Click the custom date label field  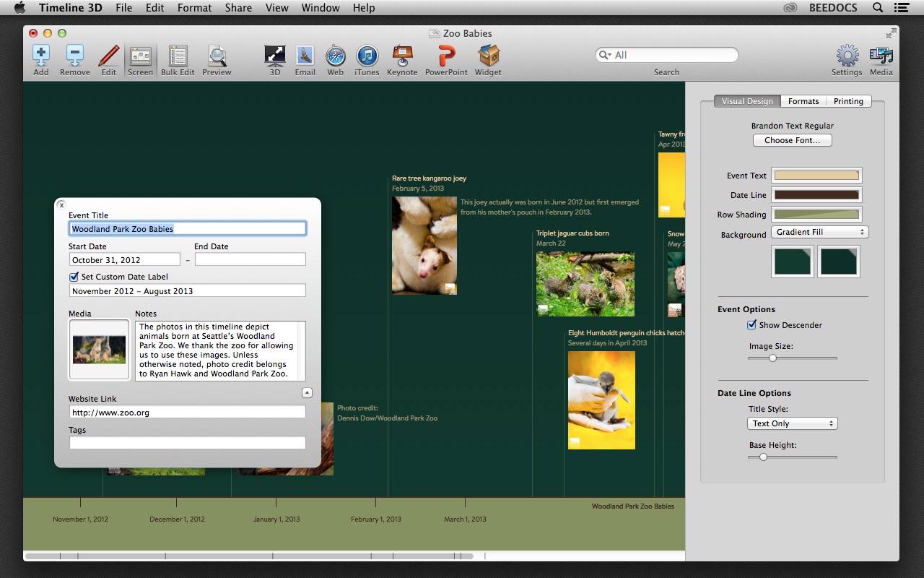(x=188, y=290)
